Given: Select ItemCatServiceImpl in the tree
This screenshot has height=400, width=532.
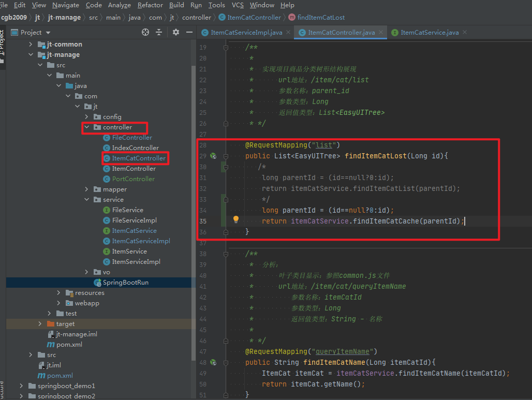Looking at the screenshot, I should [x=141, y=241].
